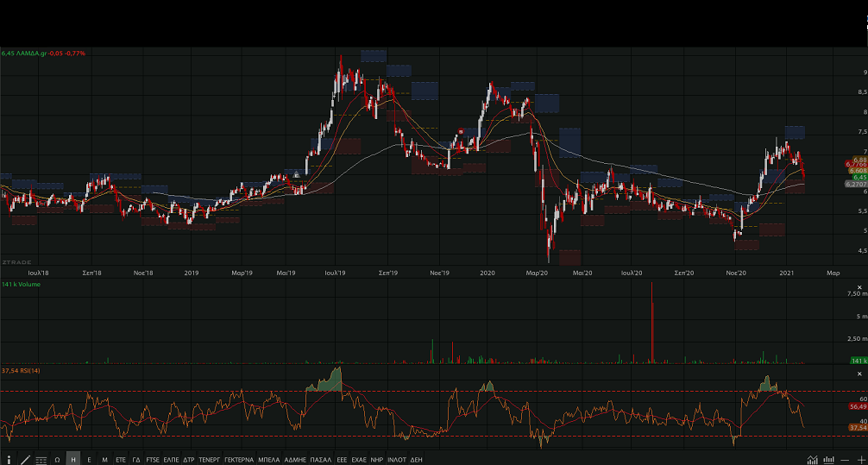Load the FTSE symbol shortcut
Screen dimensions: 868x465
pyautogui.click(x=153, y=460)
